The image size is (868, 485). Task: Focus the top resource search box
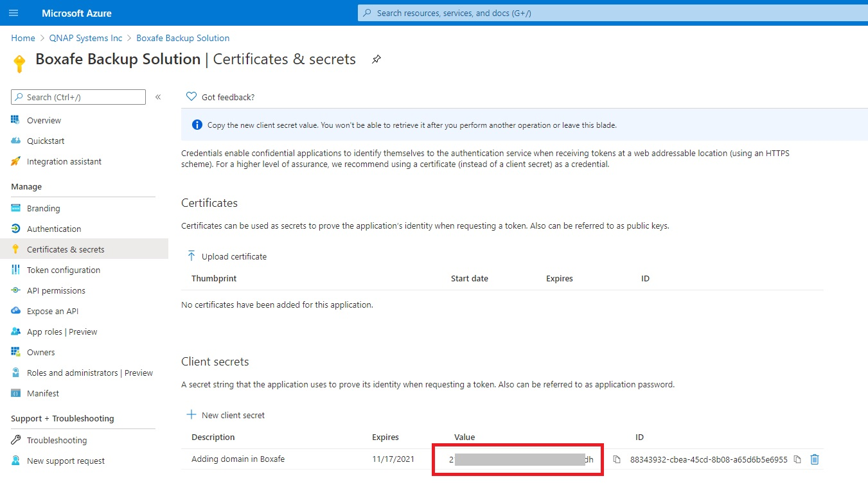tap(613, 13)
